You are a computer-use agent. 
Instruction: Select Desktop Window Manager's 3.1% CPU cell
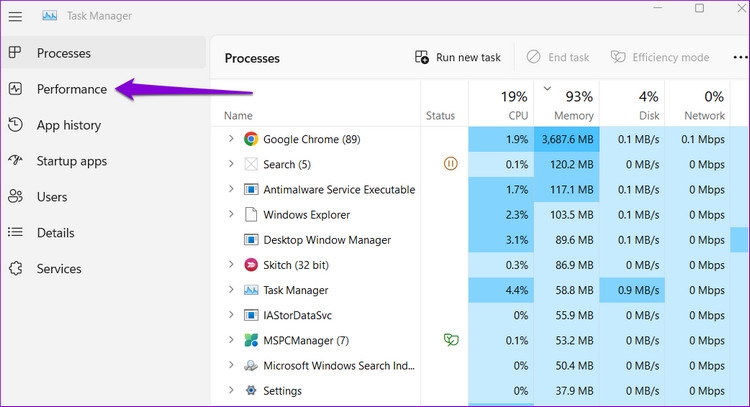[x=501, y=240]
